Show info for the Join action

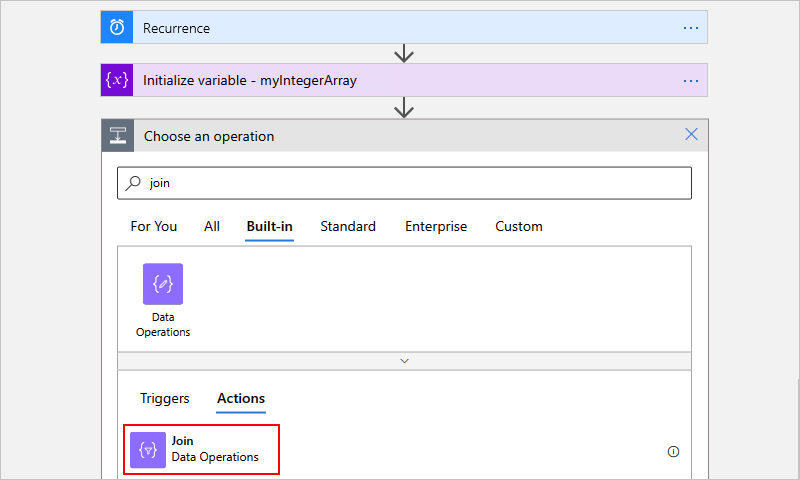click(673, 451)
